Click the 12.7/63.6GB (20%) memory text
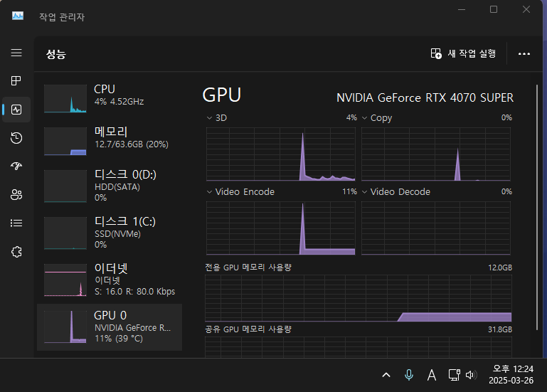The width and height of the screenshot is (547, 392). pyautogui.click(x=132, y=144)
